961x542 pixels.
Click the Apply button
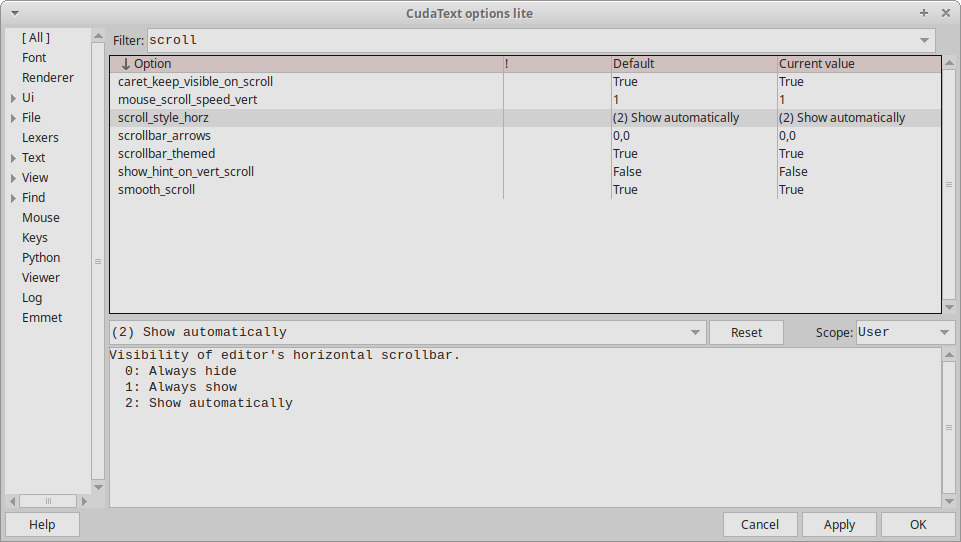[839, 525]
